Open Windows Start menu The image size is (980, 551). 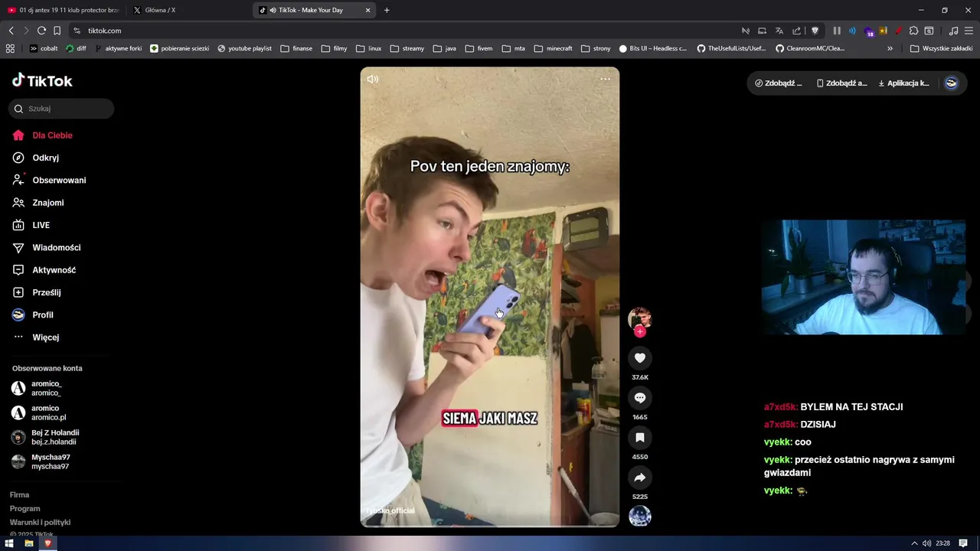pyautogui.click(x=9, y=543)
